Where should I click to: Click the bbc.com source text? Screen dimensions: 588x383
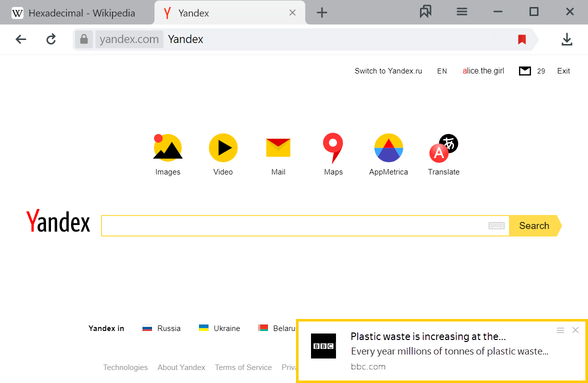click(x=368, y=366)
